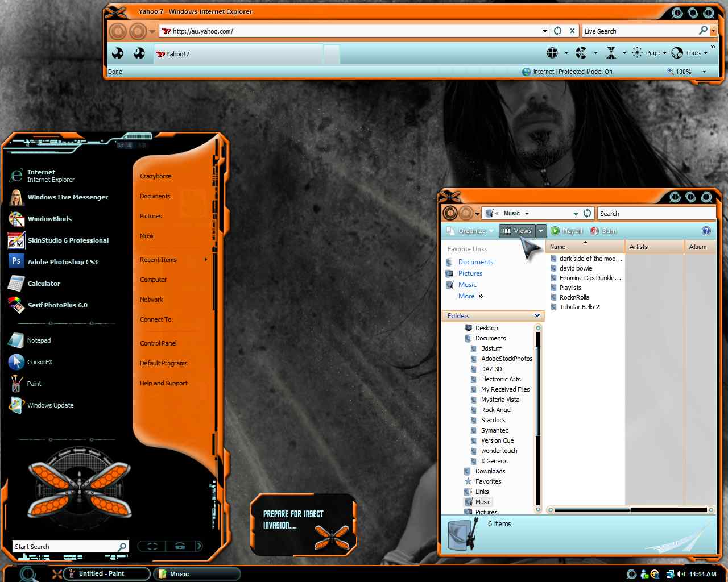
Task: Open Adobe Photoshop CS3 from Start menu
Action: [x=63, y=261]
